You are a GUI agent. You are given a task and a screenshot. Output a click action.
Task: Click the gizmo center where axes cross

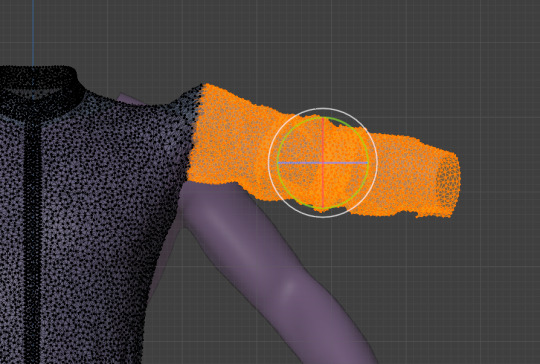coord(323,163)
